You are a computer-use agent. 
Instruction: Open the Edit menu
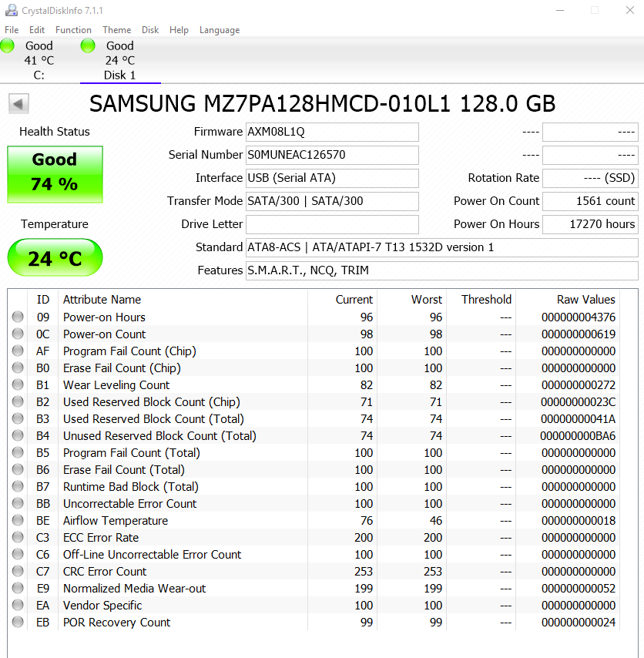point(36,30)
